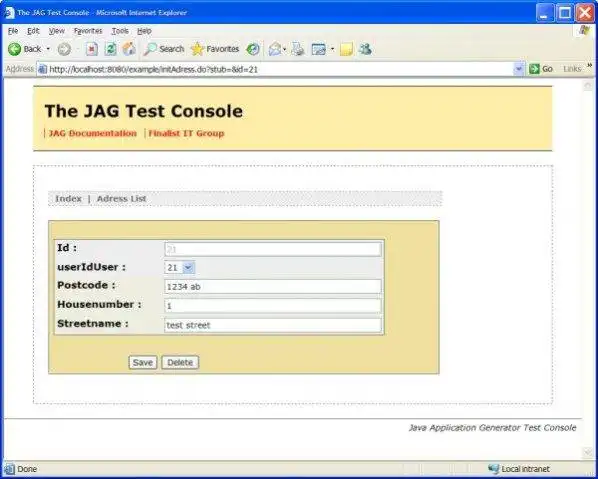Viewport: 598px width, 479px height.
Task: Open the Finalist IT Group link
Action: click(186, 133)
